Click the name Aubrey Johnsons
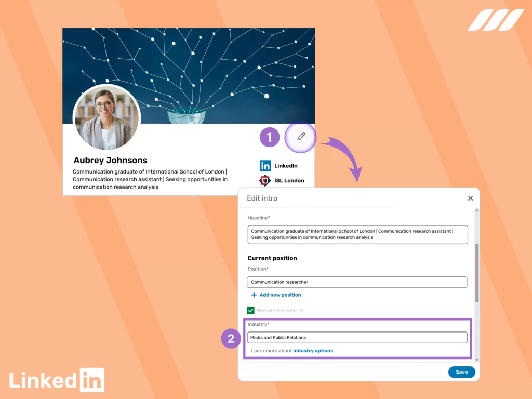This screenshot has width=532, height=399. point(110,160)
